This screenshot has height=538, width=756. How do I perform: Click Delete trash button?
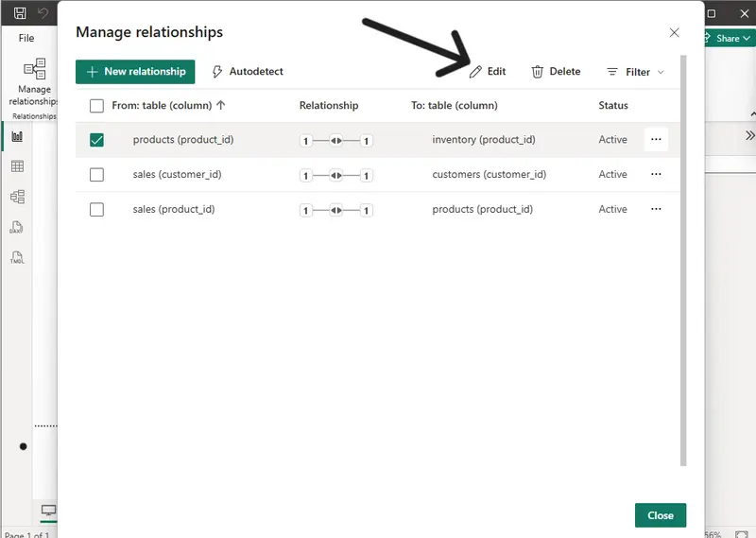pyautogui.click(x=556, y=72)
